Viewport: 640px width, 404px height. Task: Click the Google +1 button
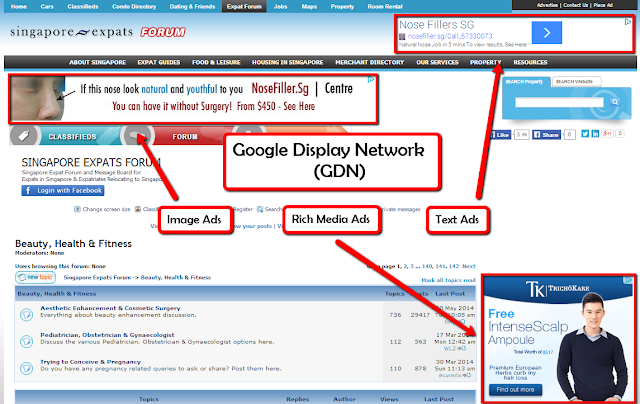tap(607, 133)
